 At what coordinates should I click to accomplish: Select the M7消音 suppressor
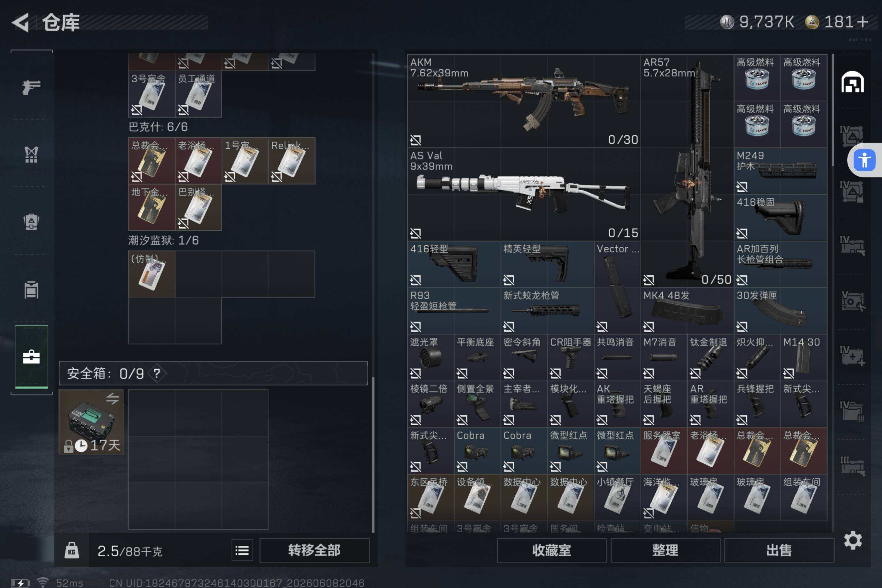[664, 358]
